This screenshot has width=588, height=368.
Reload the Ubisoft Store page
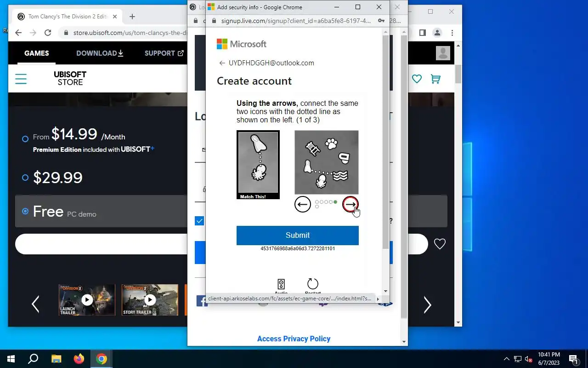click(48, 33)
